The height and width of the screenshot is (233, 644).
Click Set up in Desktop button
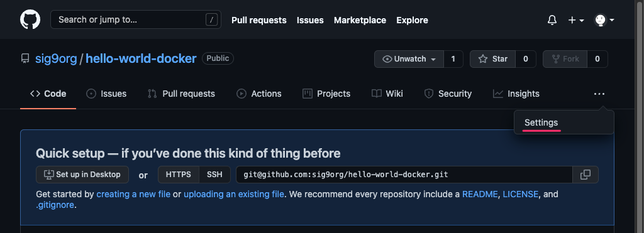82,175
